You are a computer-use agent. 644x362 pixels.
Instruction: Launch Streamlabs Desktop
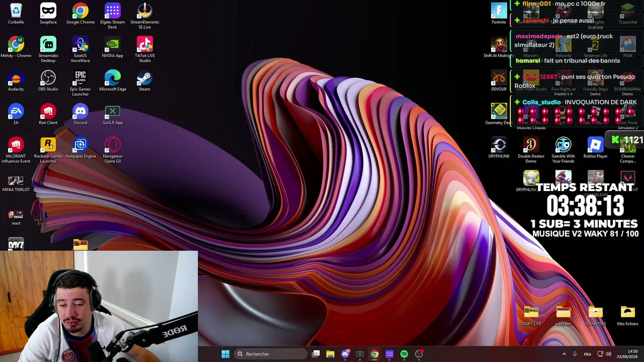pyautogui.click(x=48, y=50)
